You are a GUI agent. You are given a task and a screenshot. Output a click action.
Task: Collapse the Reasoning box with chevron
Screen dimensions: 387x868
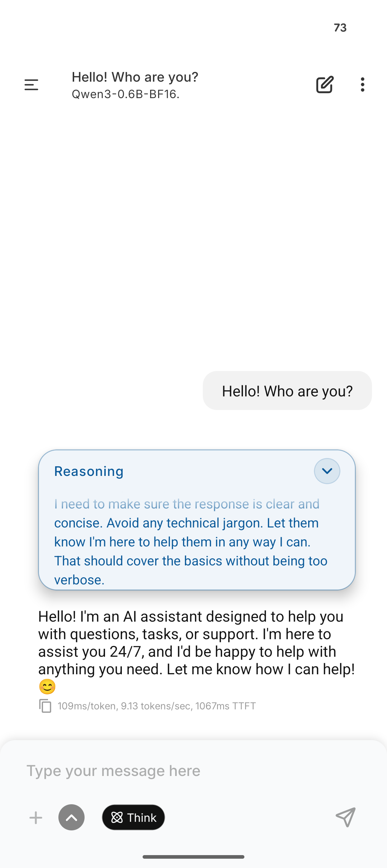click(327, 471)
